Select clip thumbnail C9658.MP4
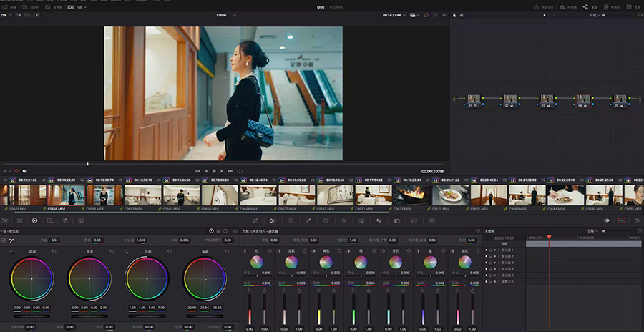The image size is (644, 332). click(67, 195)
